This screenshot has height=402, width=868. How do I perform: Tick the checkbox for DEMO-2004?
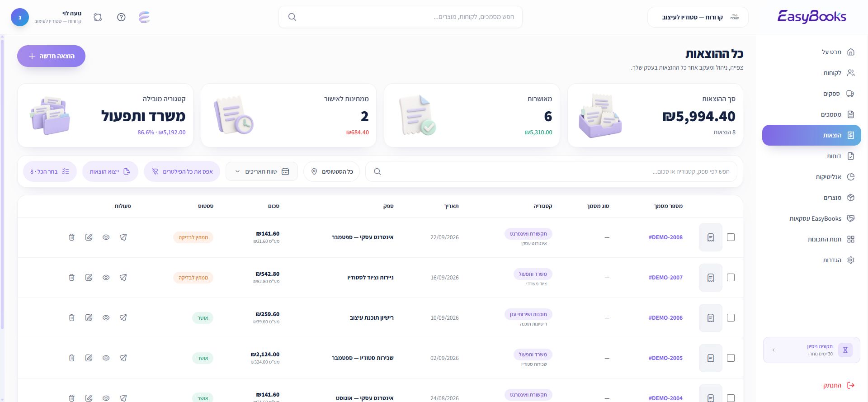(731, 398)
